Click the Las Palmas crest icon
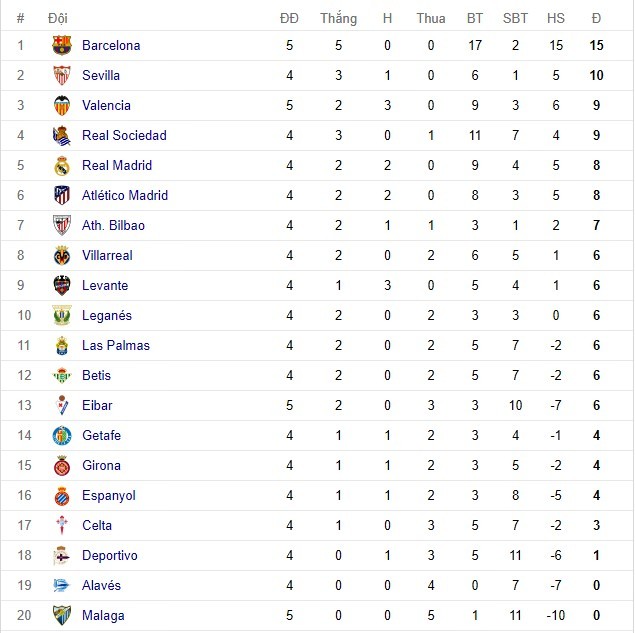Viewport: 635px width, 633px height. tap(62, 345)
